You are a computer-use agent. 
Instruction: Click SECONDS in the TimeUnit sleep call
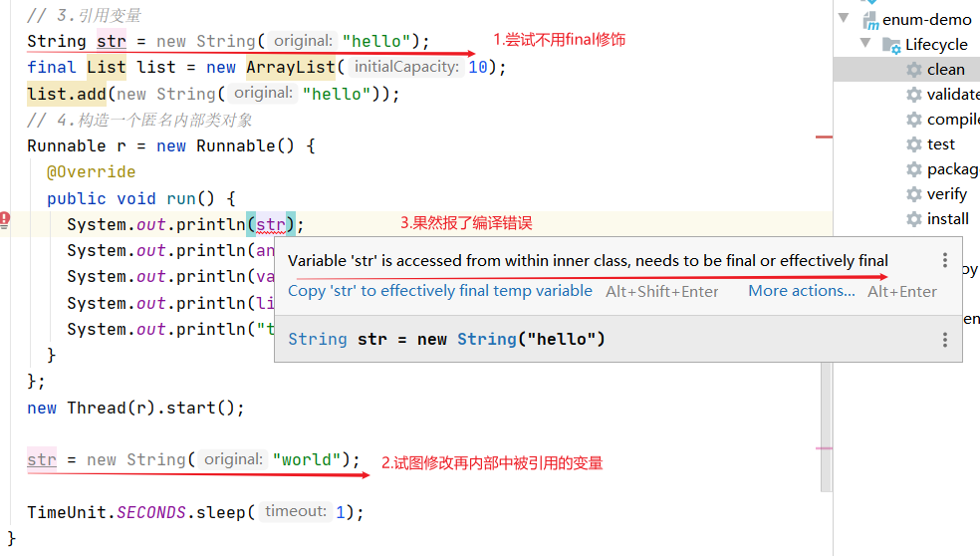151,513
